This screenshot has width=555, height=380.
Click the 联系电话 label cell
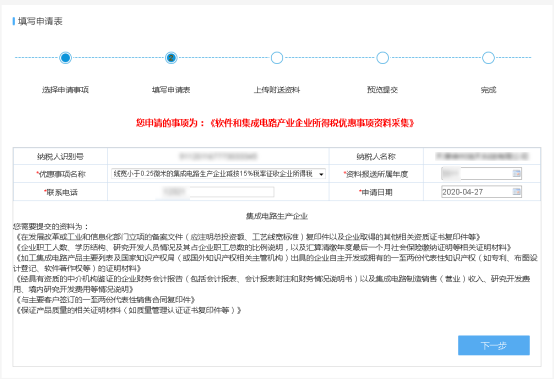60,192
